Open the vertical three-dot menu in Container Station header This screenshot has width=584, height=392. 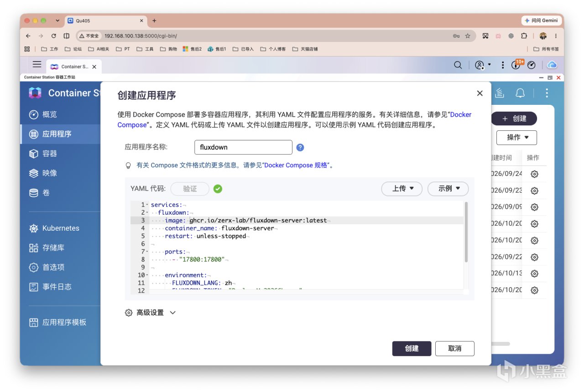pyautogui.click(x=547, y=93)
